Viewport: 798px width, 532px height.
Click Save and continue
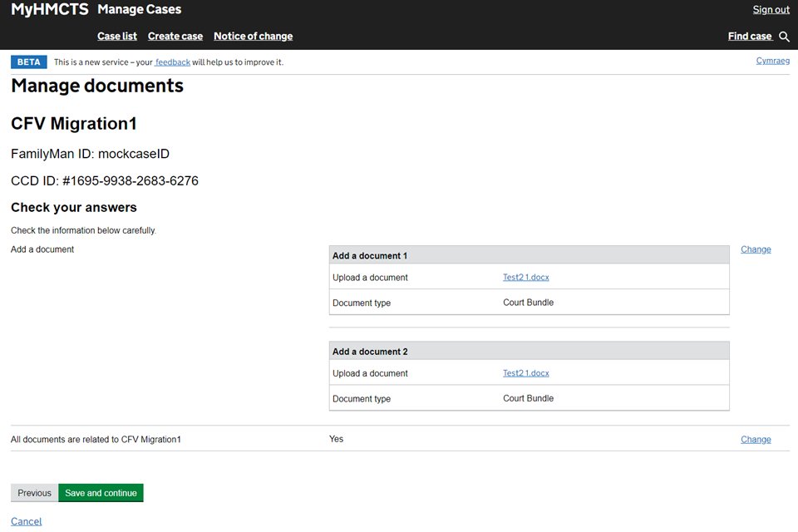click(101, 493)
